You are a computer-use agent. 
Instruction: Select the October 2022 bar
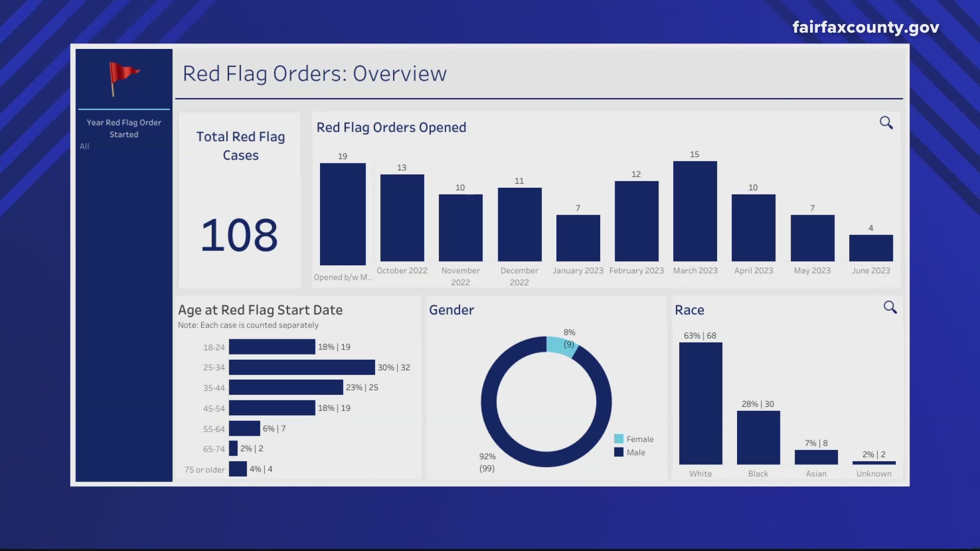402,218
